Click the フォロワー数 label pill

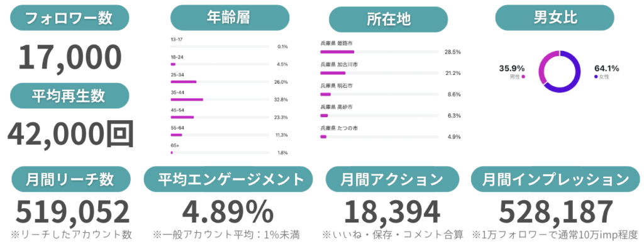[69, 18]
